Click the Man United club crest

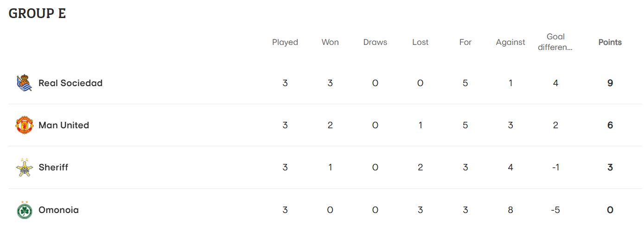[x=24, y=125]
